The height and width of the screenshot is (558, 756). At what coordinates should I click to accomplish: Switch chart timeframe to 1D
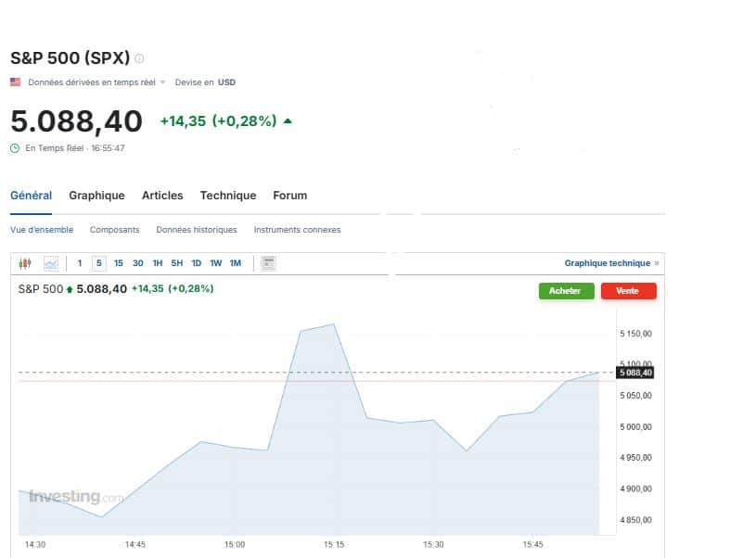197,263
